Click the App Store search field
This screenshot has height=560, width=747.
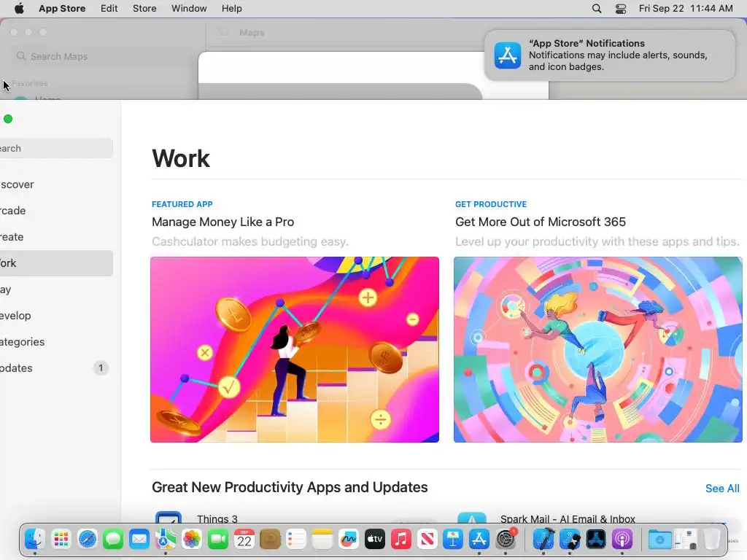click(x=56, y=149)
